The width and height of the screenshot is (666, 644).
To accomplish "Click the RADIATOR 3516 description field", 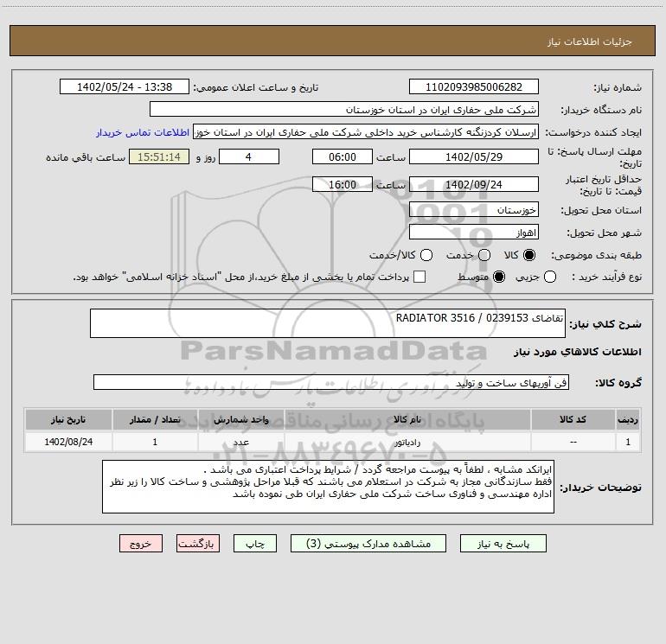I will click(x=328, y=323).
